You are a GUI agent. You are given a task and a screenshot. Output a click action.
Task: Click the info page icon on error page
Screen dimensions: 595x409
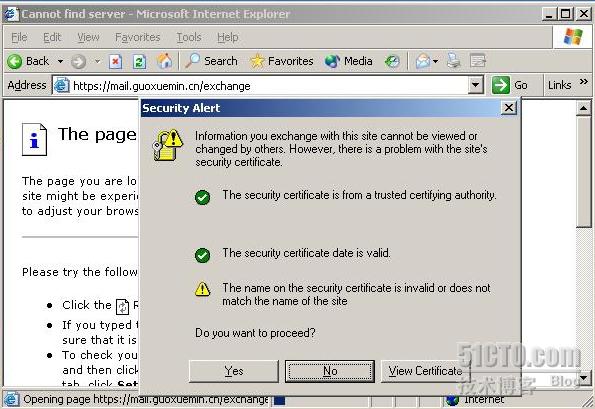click(34, 139)
